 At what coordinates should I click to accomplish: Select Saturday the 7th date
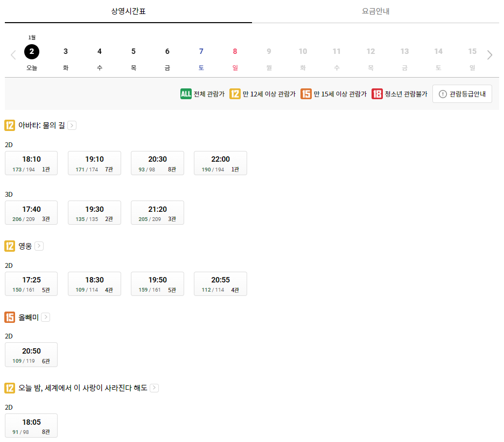coord(201,52)
